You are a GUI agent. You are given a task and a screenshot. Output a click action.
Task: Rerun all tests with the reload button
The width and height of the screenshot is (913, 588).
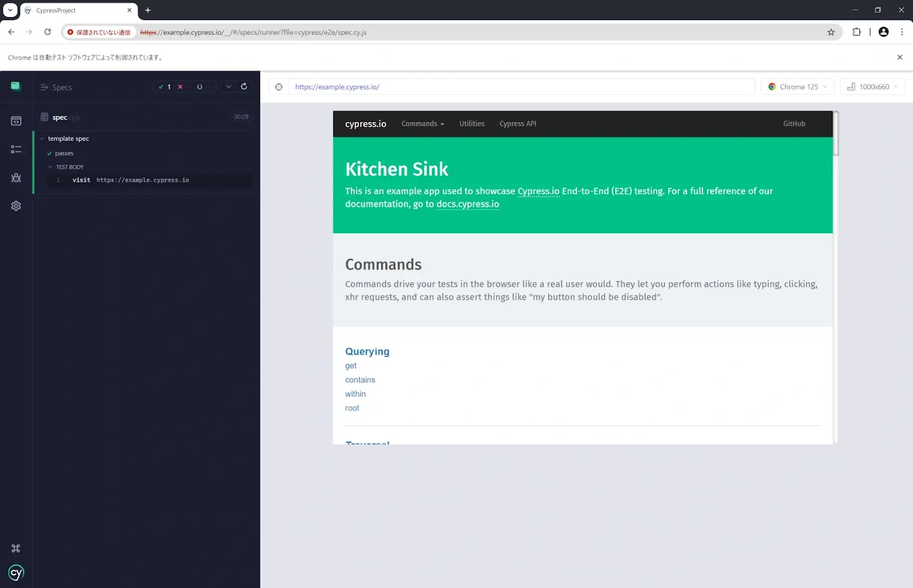pos(244,87)
